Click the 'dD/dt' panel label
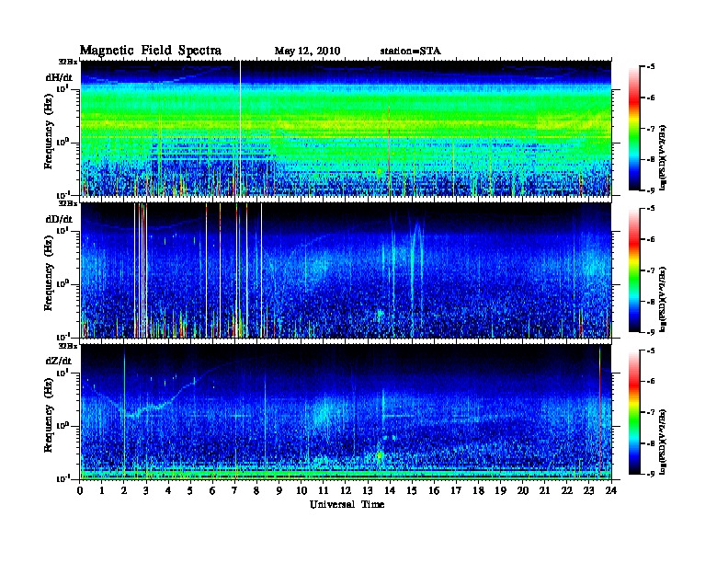Viewport: 728px width, 563px height. pos(59,219)
